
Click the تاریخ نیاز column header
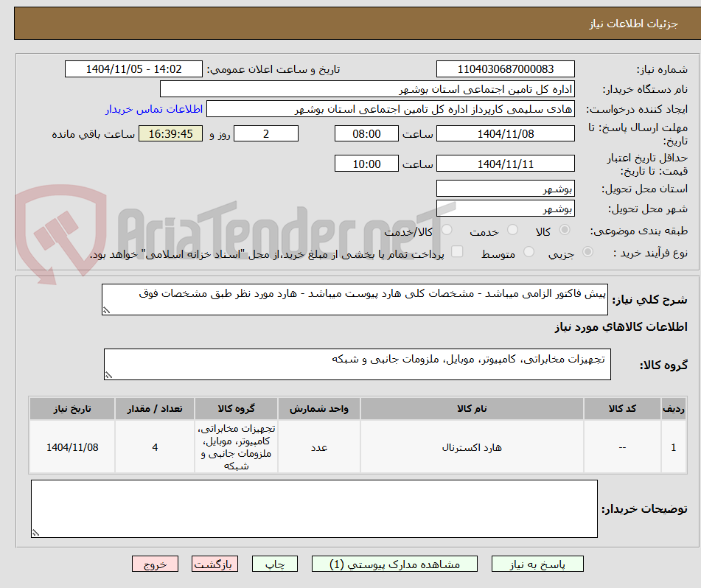72,408
